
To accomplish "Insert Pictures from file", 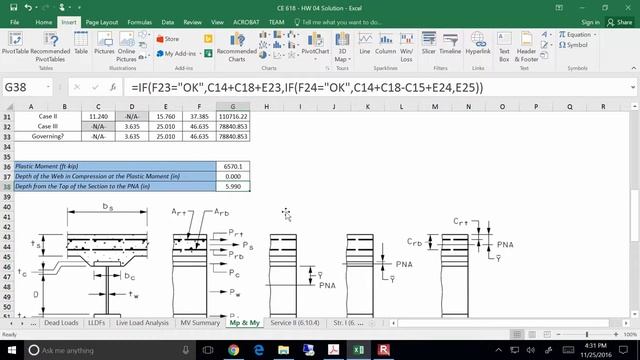I will tap(104, 44).
